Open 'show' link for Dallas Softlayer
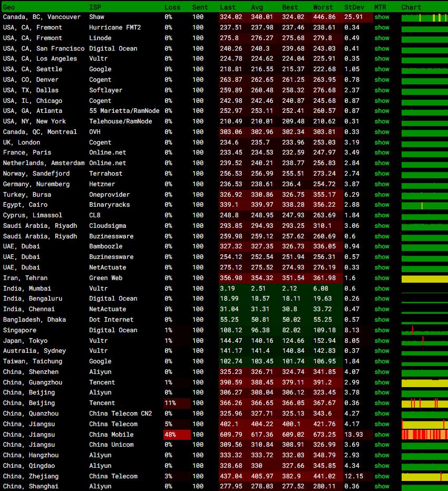The image size is (448, 491). pyautogui.click(x=382, y=90)
